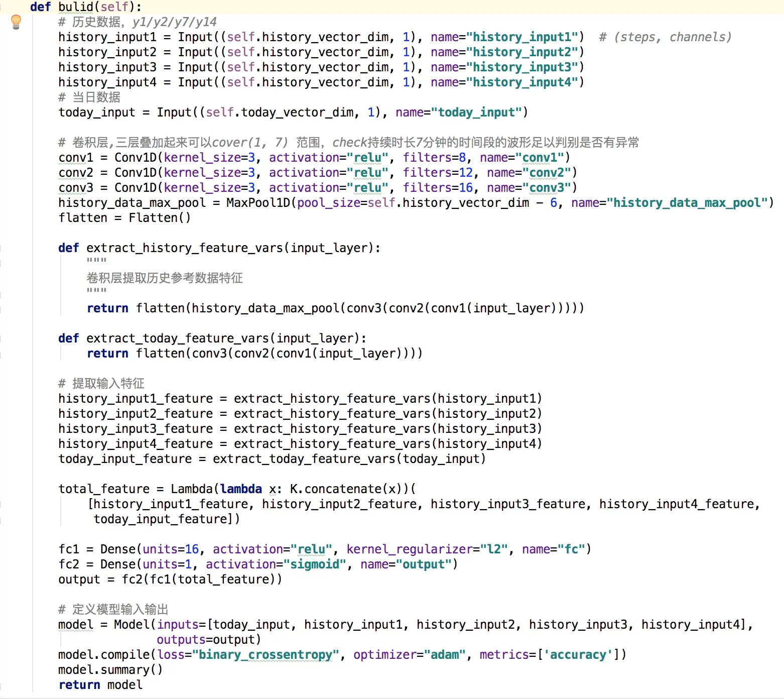Click kernel_regularizer="l2" argument
This screenshot has height=699, width=784.
tap(427, 549)
